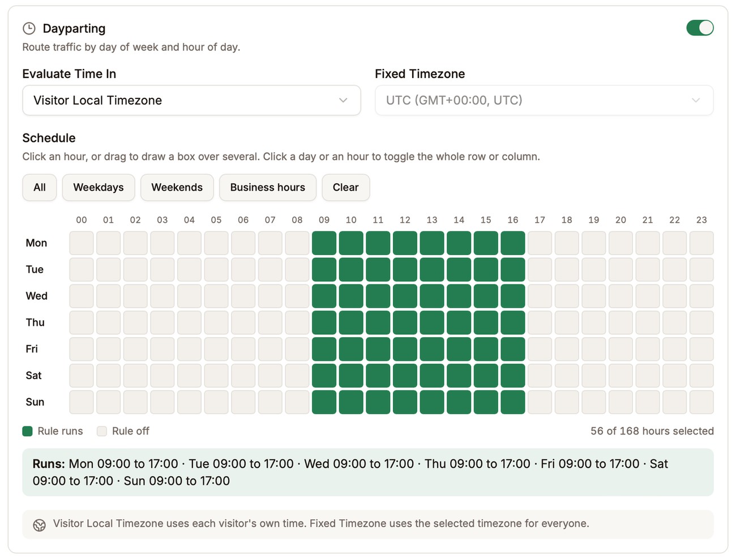Open the Fixed Timezone dropdown
This screenshot has height=560, width=736.
[544, 100]
